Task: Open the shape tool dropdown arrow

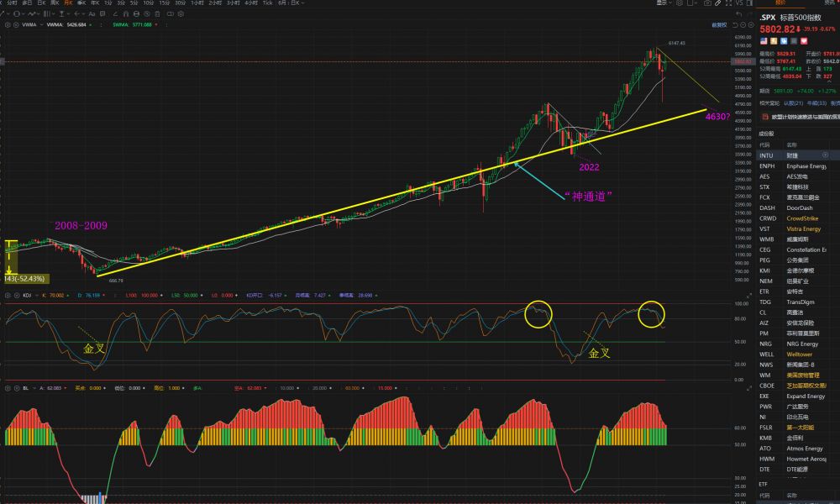Action: click(x=23, y=14)
